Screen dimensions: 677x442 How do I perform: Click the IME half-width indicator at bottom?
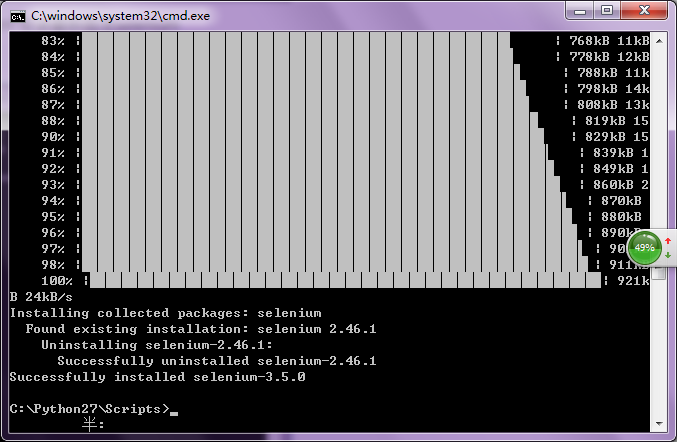(x=91, y=425)
